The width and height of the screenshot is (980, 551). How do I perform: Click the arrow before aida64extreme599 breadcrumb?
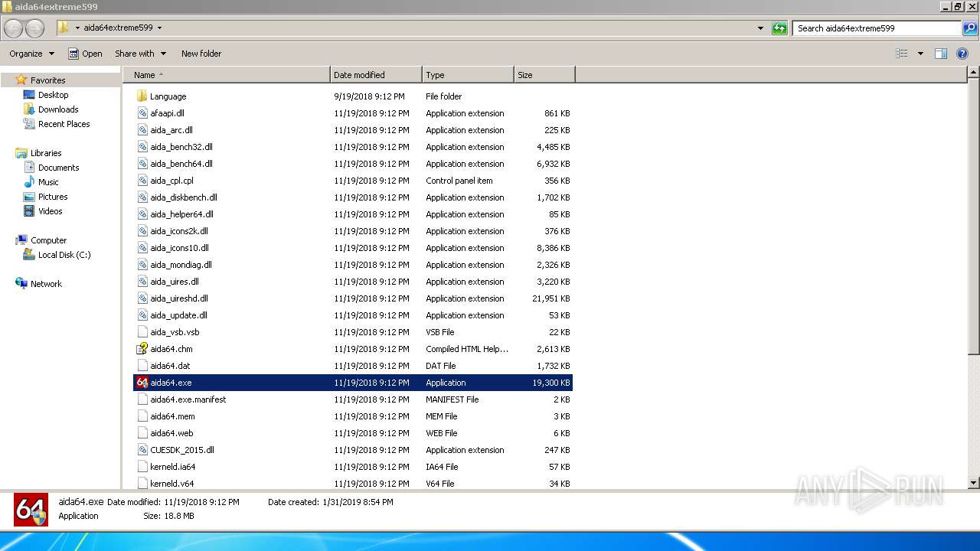click(x=77, y=28)
